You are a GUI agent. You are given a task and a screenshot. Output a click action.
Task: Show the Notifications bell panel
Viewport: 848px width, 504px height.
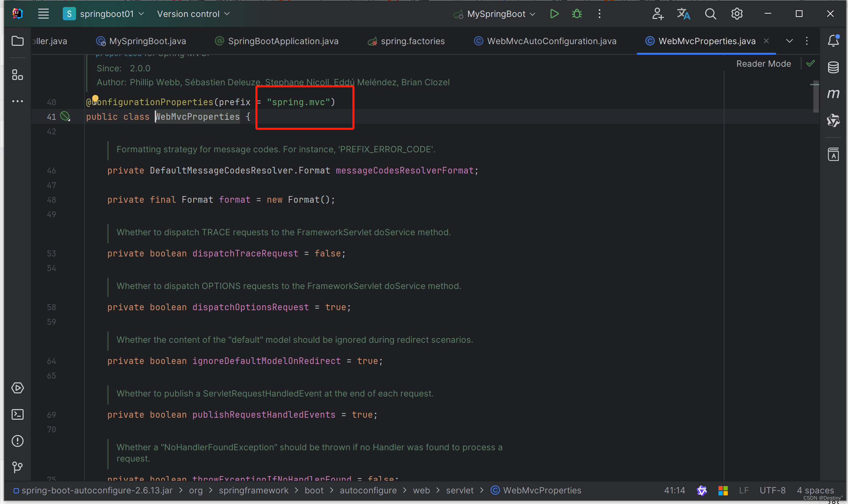tap(833, 41)
